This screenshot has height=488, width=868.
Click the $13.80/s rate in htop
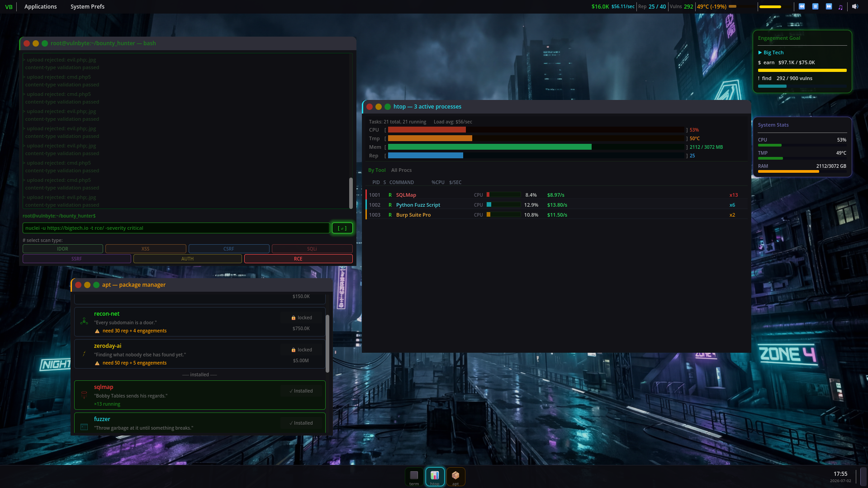click(x=557, y=205)
